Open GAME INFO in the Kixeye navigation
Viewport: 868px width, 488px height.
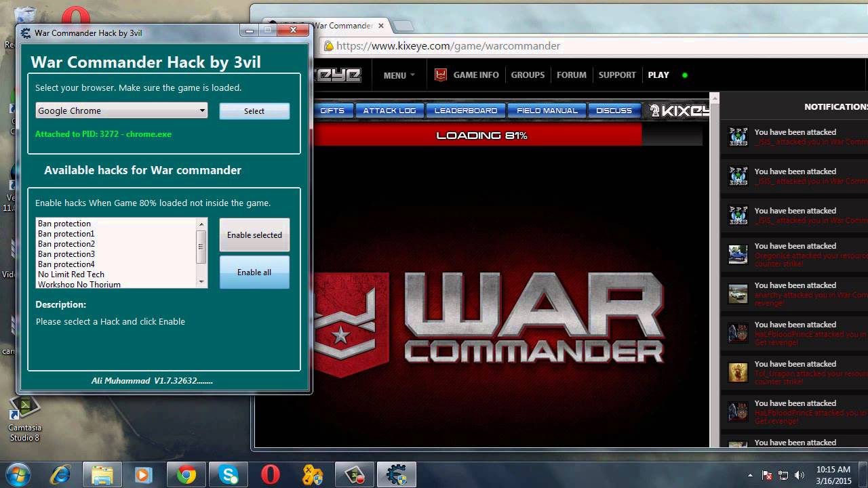[476, 75]
